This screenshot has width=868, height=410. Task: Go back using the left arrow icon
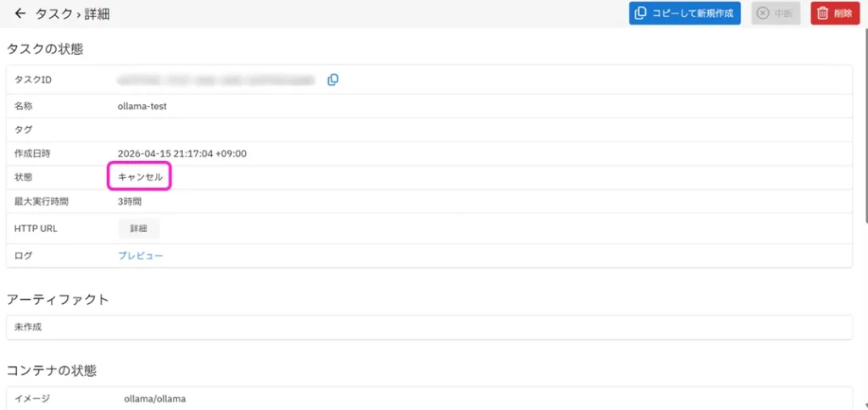pyautogui.click(x=20, y=14)
